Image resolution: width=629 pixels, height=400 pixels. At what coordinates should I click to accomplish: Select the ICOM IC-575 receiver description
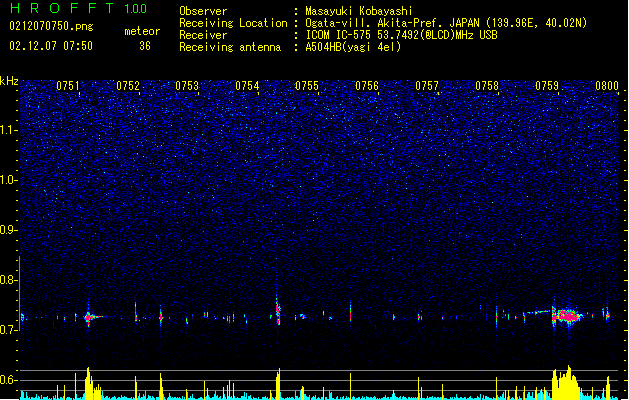pyautogui.click(x=401, y=35)
